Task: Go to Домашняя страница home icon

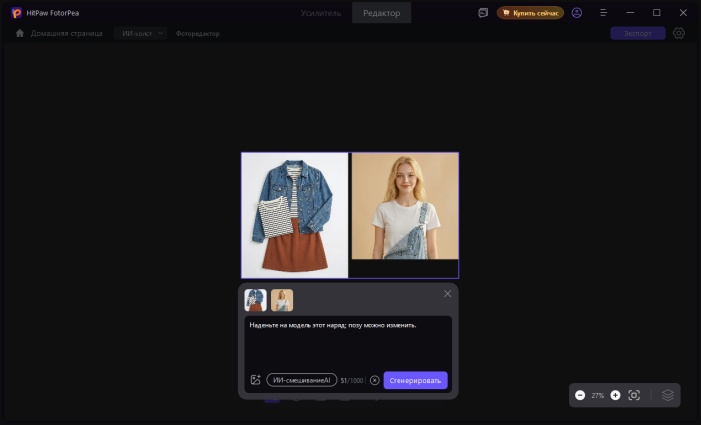Action: pyautogui.click(x=20, y=34)
